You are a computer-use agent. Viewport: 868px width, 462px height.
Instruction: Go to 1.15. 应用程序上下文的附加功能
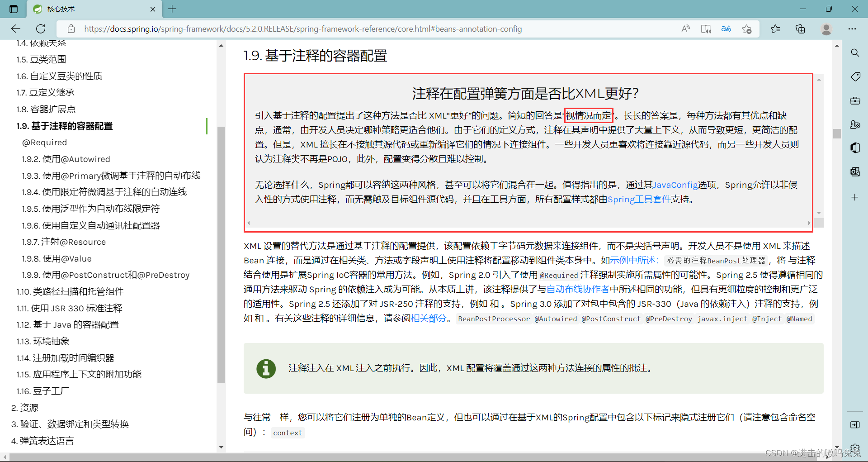[79, 374]
